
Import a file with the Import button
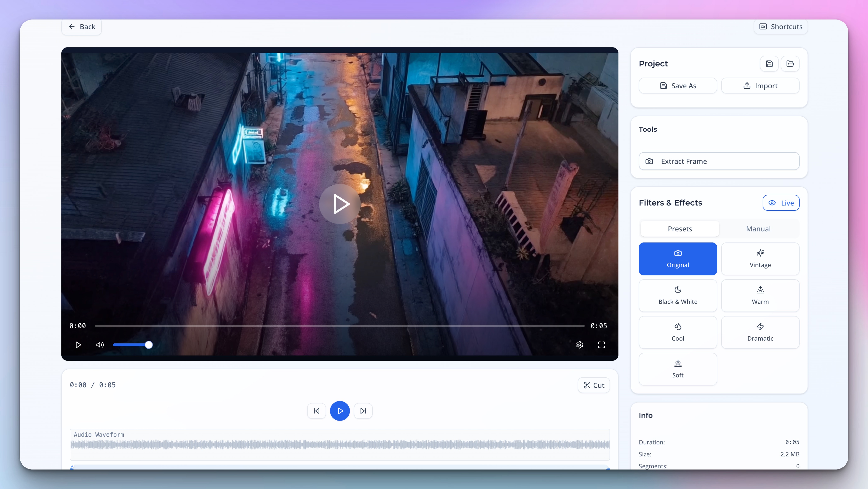(x=760, y=85)
